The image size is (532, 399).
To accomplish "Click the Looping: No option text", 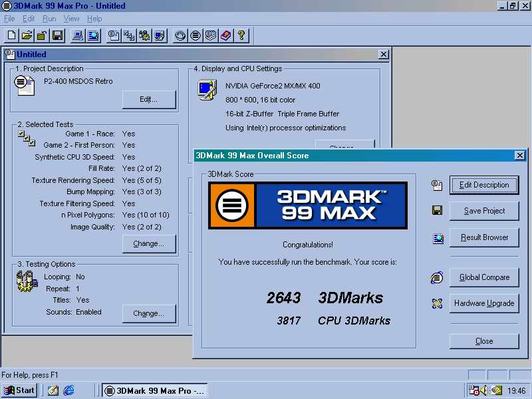I will 64,277.
